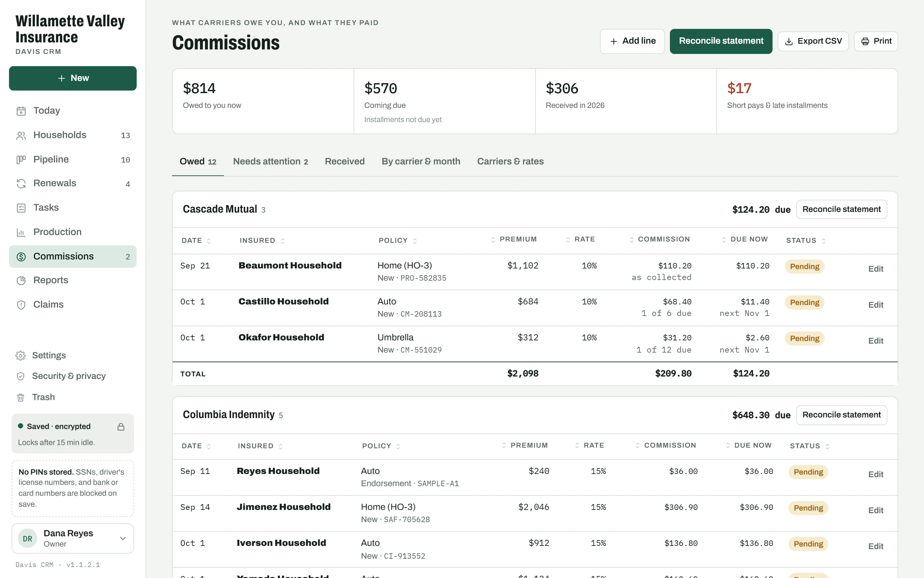Switch to the Needs attention tab

coord(270,162)
